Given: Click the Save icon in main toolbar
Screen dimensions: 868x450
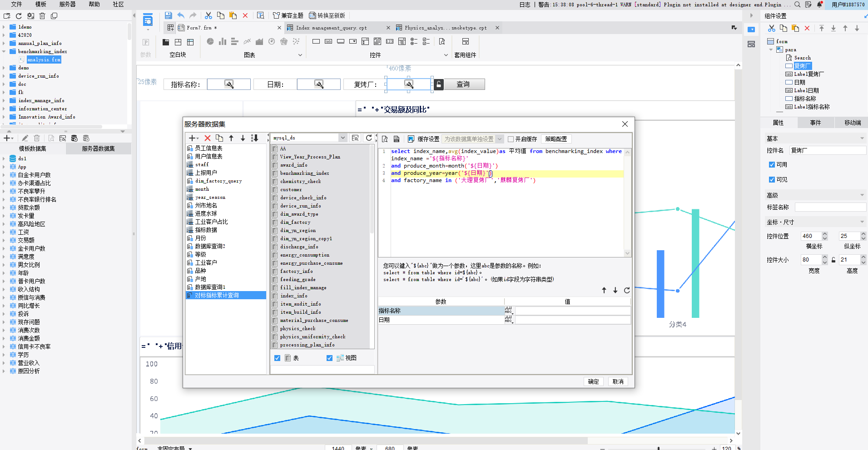Looking at the screenshot, I should tap(168, 15).
